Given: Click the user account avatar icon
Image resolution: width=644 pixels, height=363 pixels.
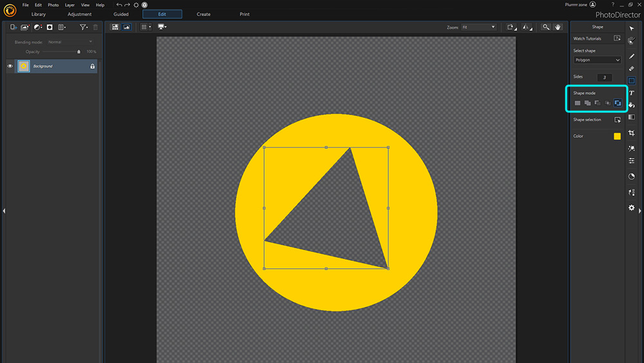Looking at the screenshot, I should pyautogui.click(x=592, y=5).
